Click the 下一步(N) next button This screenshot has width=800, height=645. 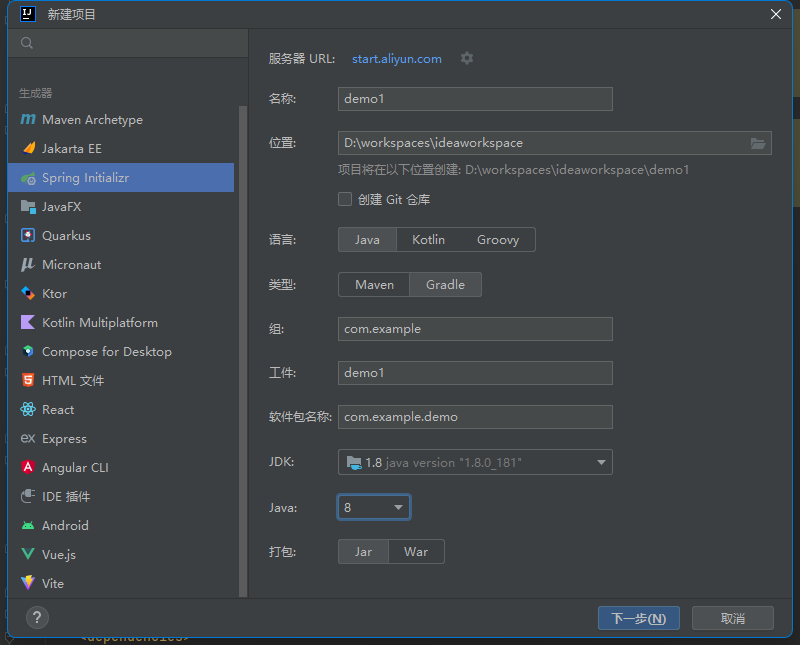point(639,618)
